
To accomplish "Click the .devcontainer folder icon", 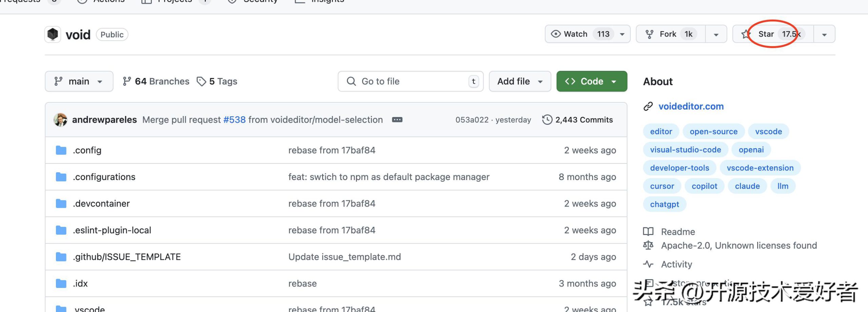I will [x=61, y=203].
